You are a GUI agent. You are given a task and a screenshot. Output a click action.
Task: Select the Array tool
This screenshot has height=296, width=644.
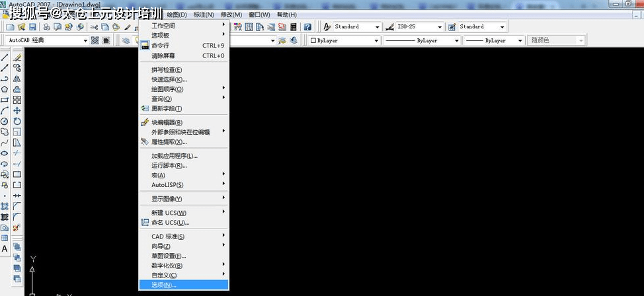point(17,100)
